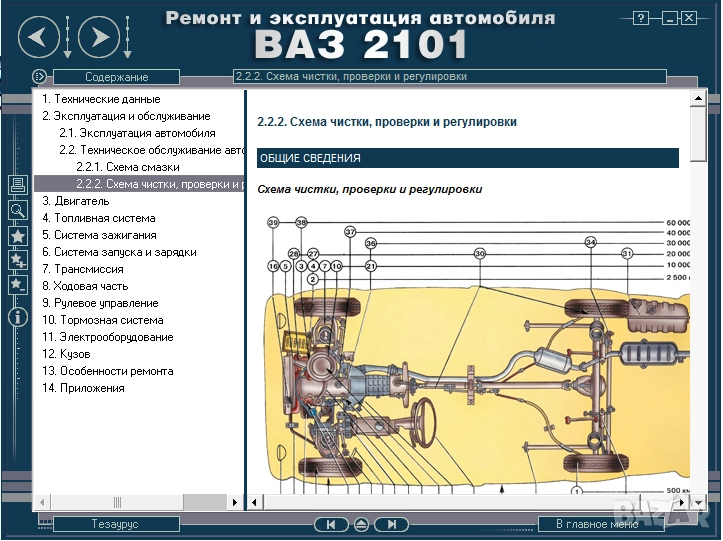Open 10. Тормозная система chapter

point(102,320)
